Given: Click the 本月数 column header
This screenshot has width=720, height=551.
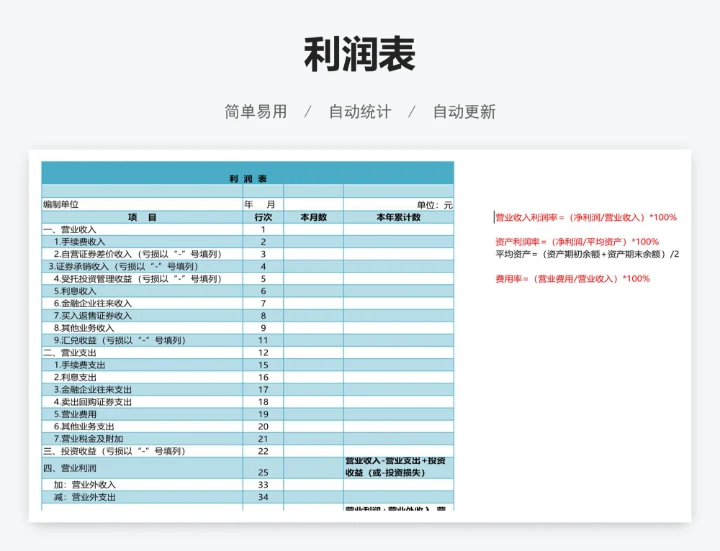Looking at the screenshot, I should [x=313, y=217].
